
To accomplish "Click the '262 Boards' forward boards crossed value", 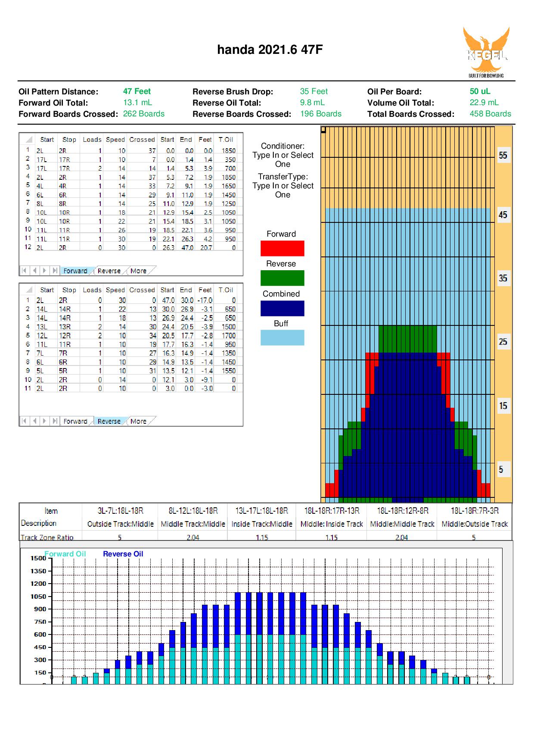I will [x=144, y=114].
